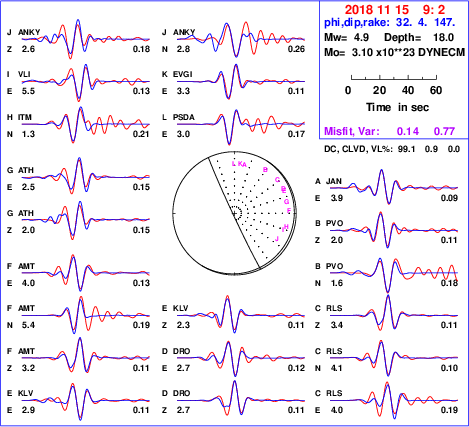
Task: Click the ANKY N component waveform
Action: point(241,39)
